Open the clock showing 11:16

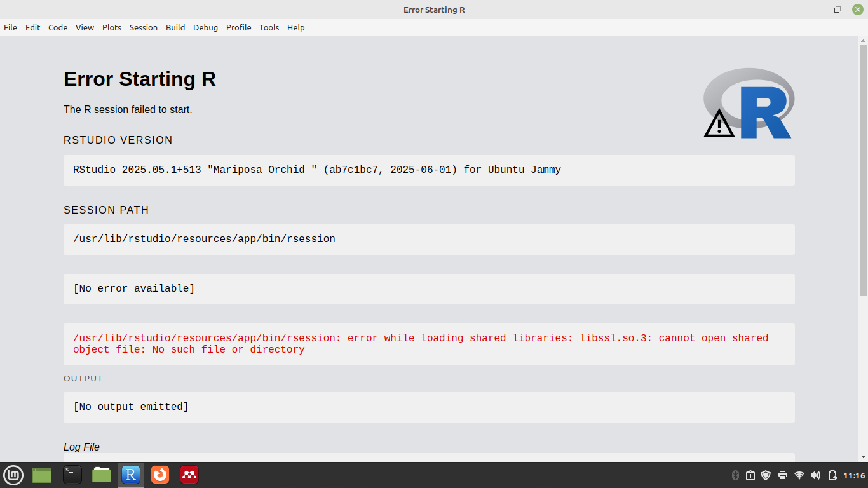coord(854,475)
